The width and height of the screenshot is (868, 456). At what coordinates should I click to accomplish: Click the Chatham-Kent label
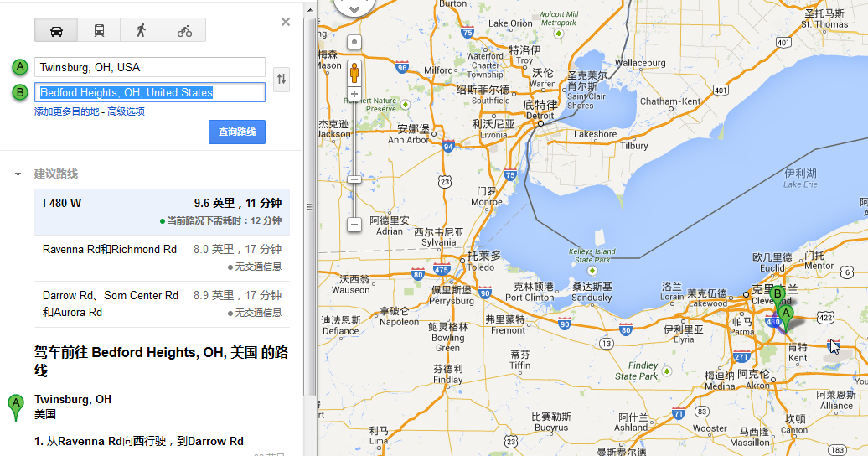[x=669, y=101]
